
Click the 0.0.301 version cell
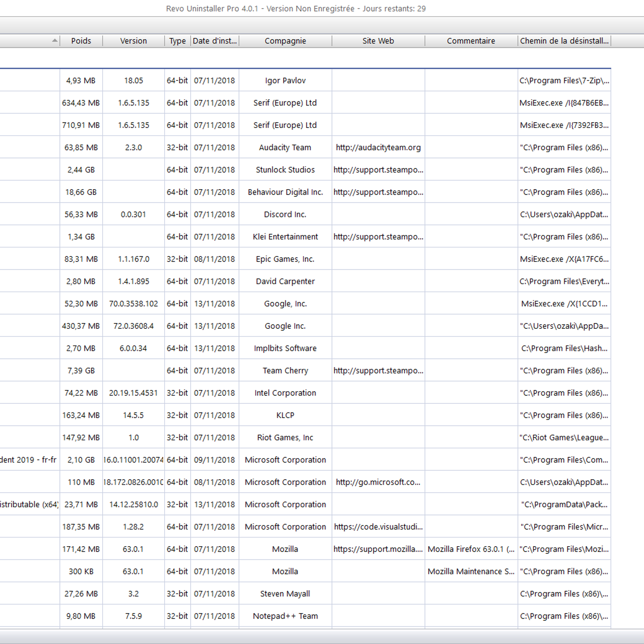[x=134, y=215]
